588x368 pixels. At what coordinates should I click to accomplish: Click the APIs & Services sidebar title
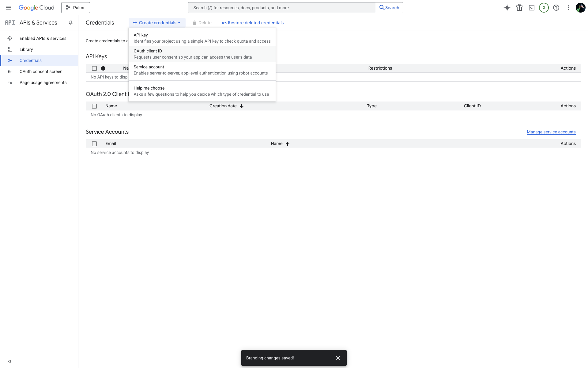(x=38, y=23)
